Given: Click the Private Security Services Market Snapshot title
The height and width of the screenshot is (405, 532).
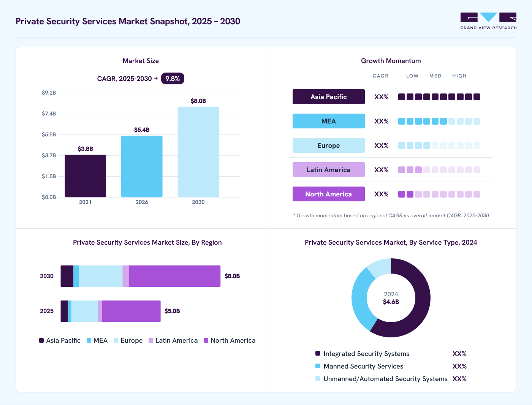Looking at the screenshot, I should (128, 21).
